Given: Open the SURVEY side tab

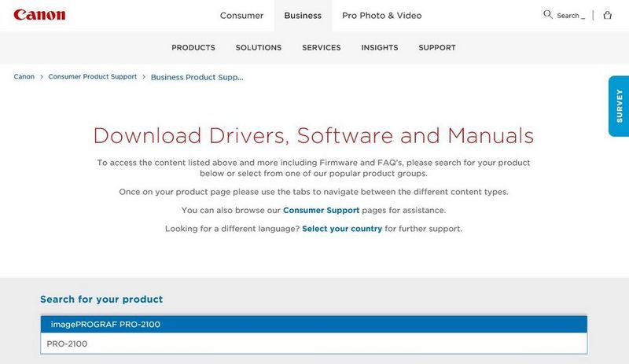Looking at the screenshot, I should [619, 106].
